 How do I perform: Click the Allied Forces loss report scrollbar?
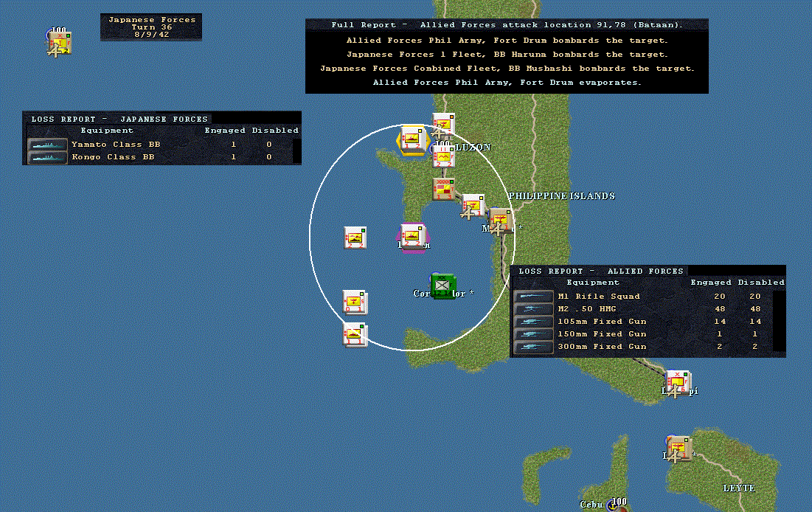click(x=779, y=322)
